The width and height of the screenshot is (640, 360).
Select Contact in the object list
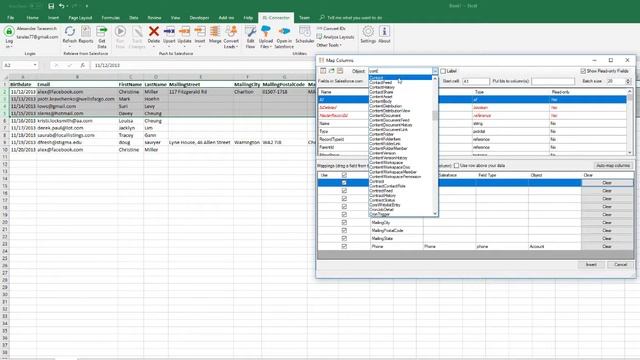pyautogui.click(x=400, y=78)
